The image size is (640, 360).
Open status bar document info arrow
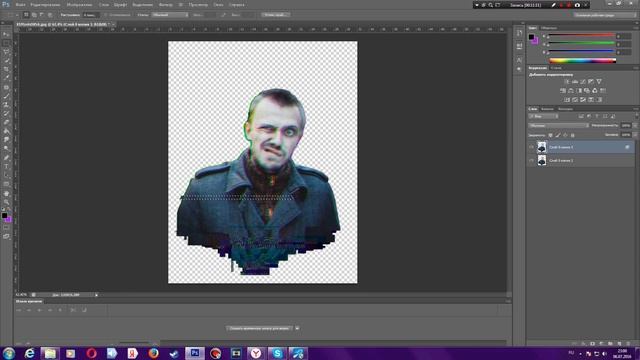tap(96, 295)
